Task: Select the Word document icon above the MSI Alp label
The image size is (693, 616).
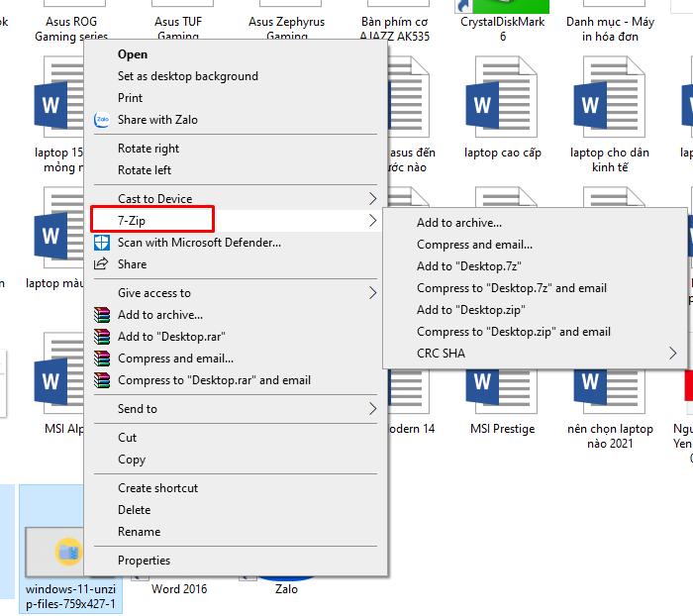Action: 58,374
